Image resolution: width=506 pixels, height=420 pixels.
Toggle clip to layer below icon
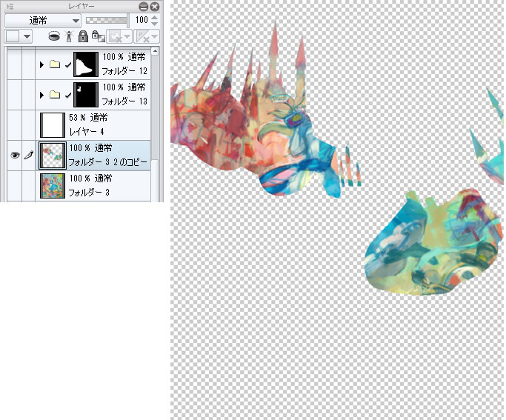pyautogui.click(x=54, y=36)
